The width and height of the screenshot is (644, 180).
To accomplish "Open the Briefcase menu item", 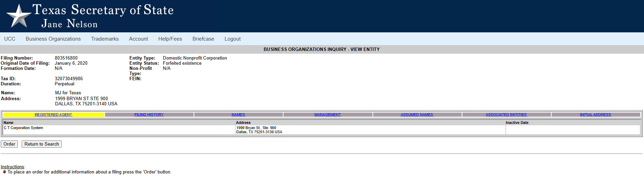I will click(x=203, y=39).
